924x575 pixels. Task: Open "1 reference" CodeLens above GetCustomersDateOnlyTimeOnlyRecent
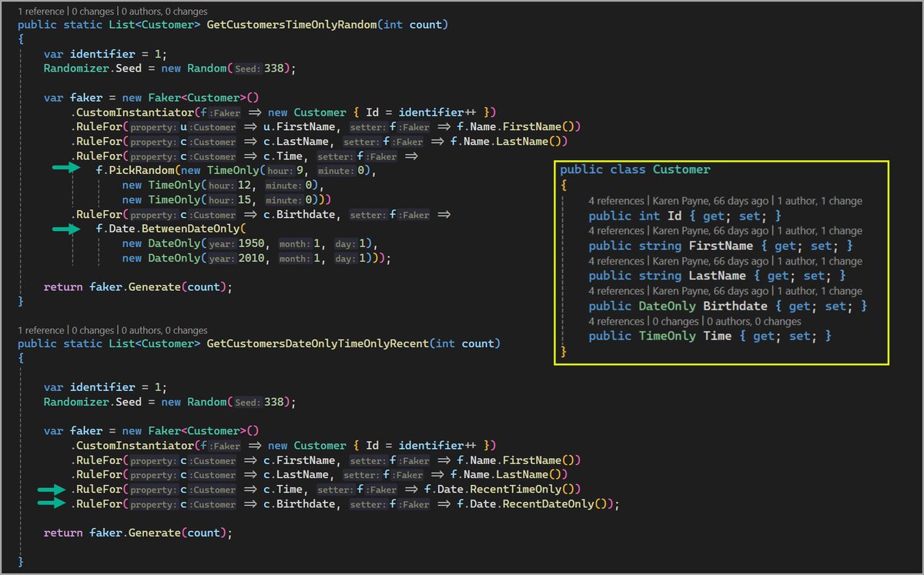click(x=41, y=330)
